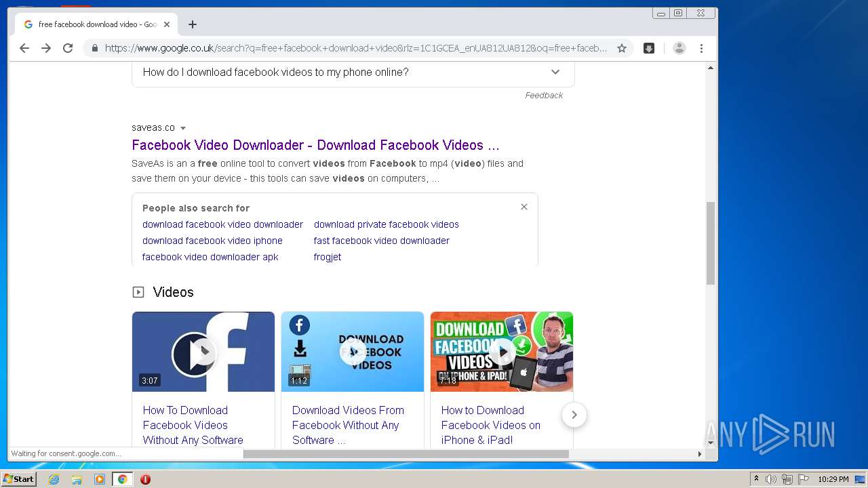Open 'How to Download Facebook Videos on iPhone & iPad!'
The image size is (868, 488).
point(491,425)
